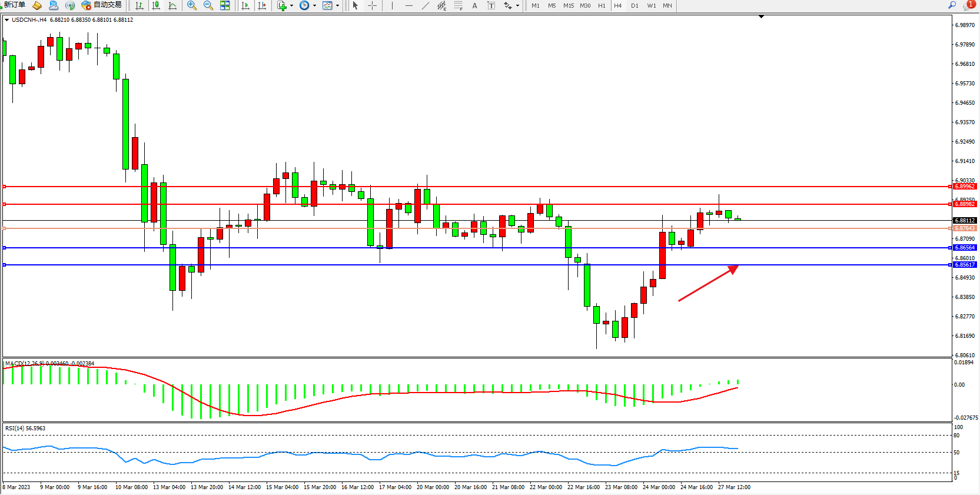Click the zoom in magnifier icon
Viewport: 980px width, 495px height.
(x=192, y=5)
